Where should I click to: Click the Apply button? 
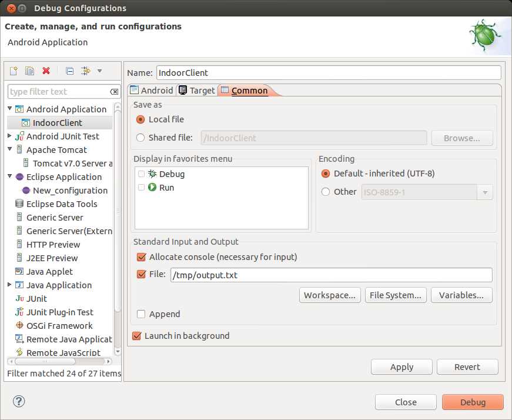point(401,366)
